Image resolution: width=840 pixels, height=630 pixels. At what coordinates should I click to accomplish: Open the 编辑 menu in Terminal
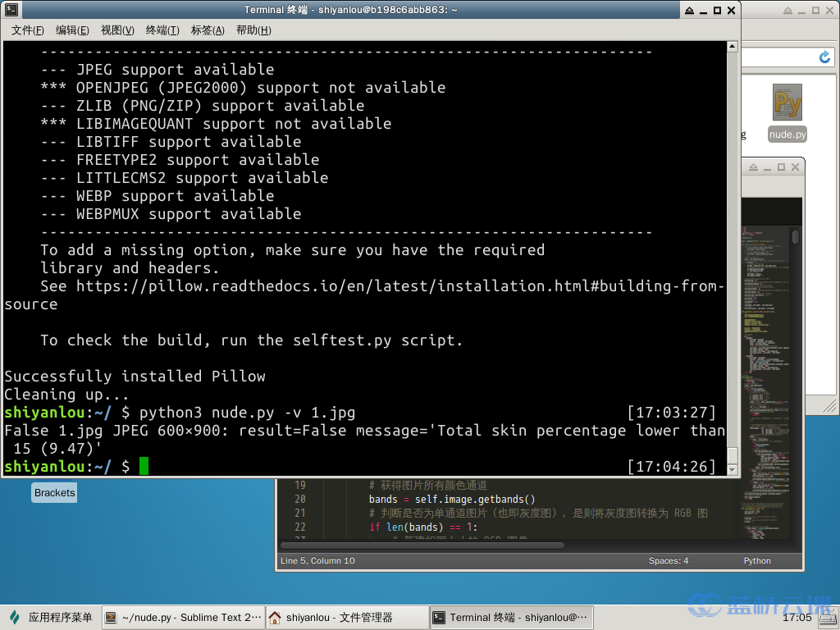click(x=72, y=30)
